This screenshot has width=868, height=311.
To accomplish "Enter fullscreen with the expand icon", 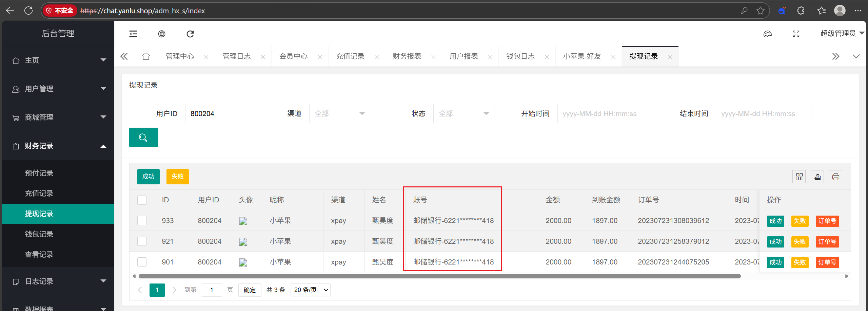I will click(x=796, y=34).
